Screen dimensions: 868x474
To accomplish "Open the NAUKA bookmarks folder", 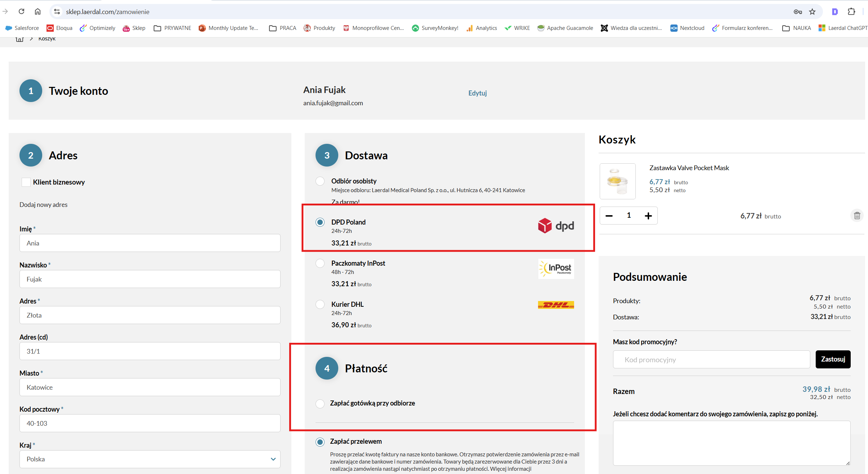I will point(796,28).
